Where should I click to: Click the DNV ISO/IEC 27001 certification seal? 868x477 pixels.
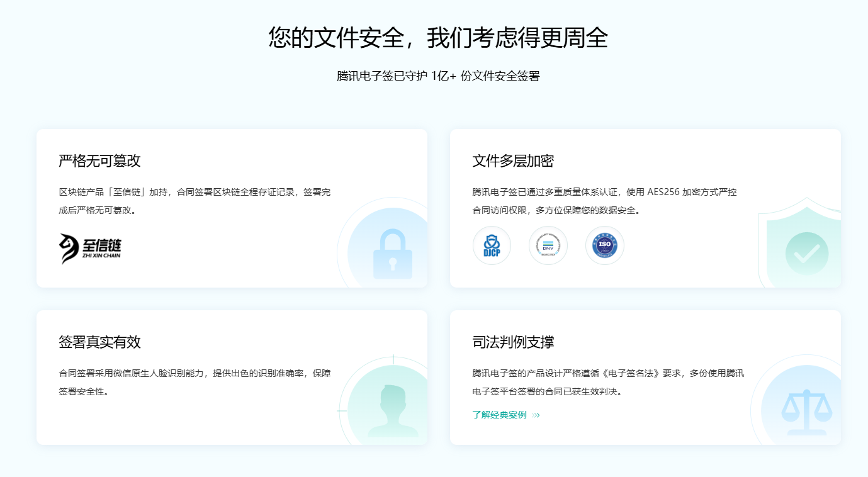point(548,245)
